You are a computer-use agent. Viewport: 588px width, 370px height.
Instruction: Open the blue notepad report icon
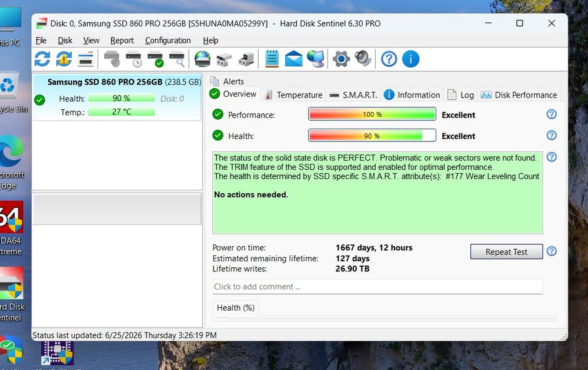coord(272,59)
